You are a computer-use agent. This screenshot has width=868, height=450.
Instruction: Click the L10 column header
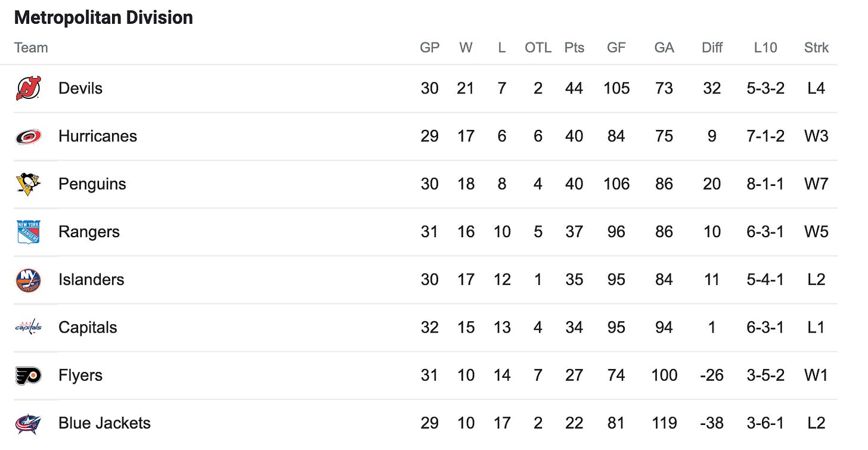(x=765, y=48)
